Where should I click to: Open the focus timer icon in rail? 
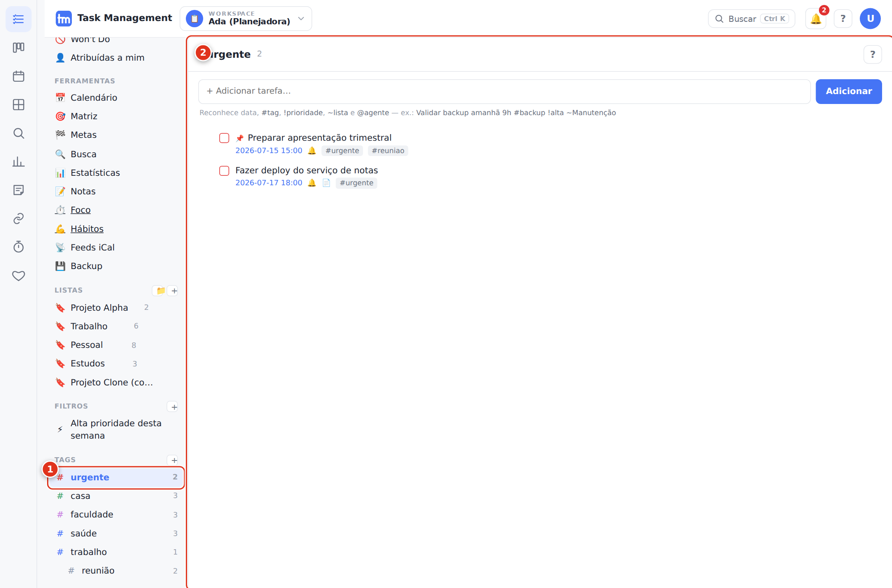[19, 247]
